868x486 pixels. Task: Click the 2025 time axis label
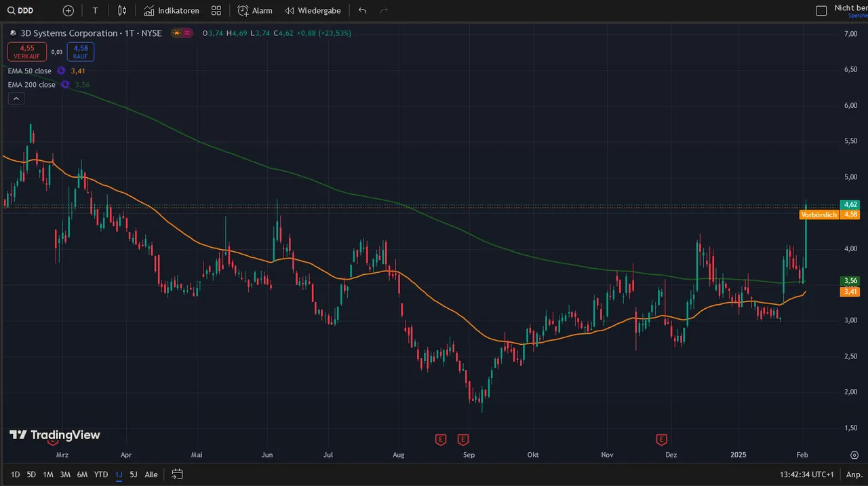737,455
